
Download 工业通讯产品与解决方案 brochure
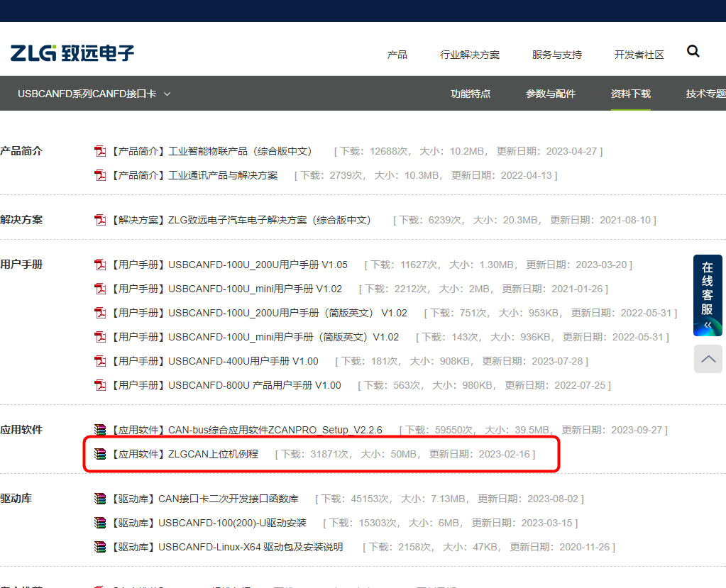tap(194, 175)
